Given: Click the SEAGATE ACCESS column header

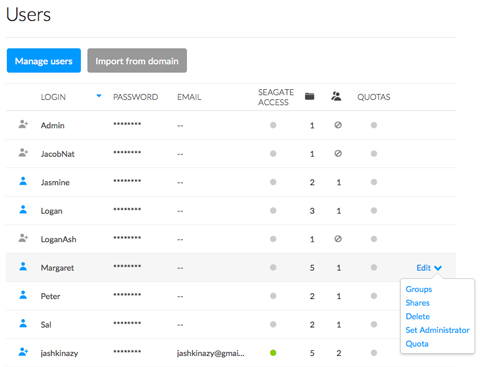Looking at the screenshot, I should 276,97.
